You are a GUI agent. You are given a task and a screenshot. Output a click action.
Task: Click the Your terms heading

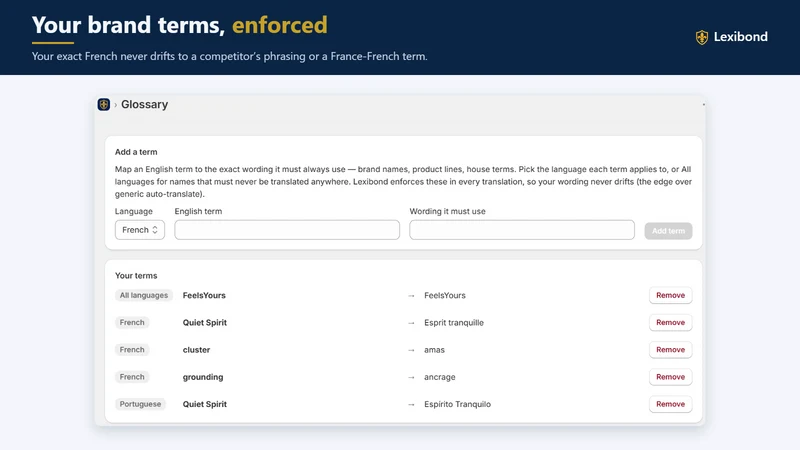tap(136, 276)
